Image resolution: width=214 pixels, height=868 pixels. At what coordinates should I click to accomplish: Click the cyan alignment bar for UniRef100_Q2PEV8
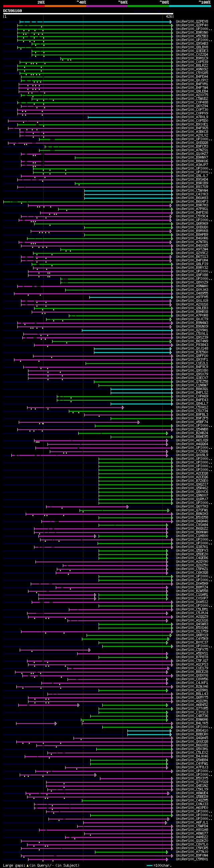96,22
